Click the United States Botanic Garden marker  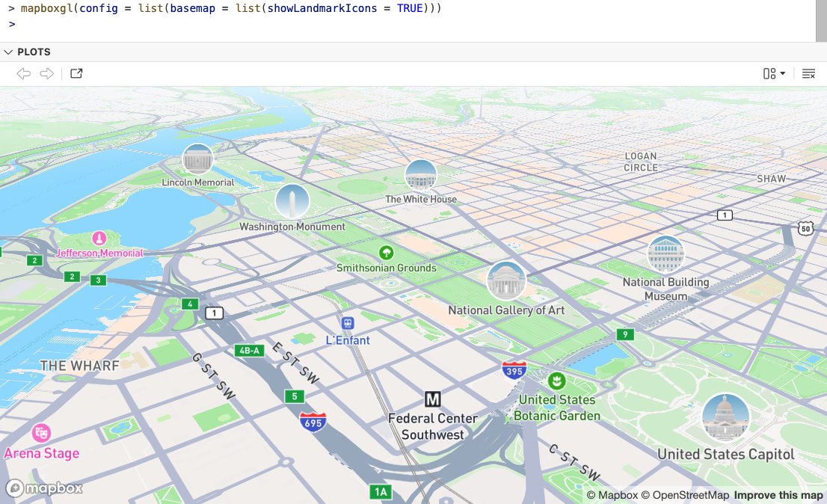(x=556, y=381)
